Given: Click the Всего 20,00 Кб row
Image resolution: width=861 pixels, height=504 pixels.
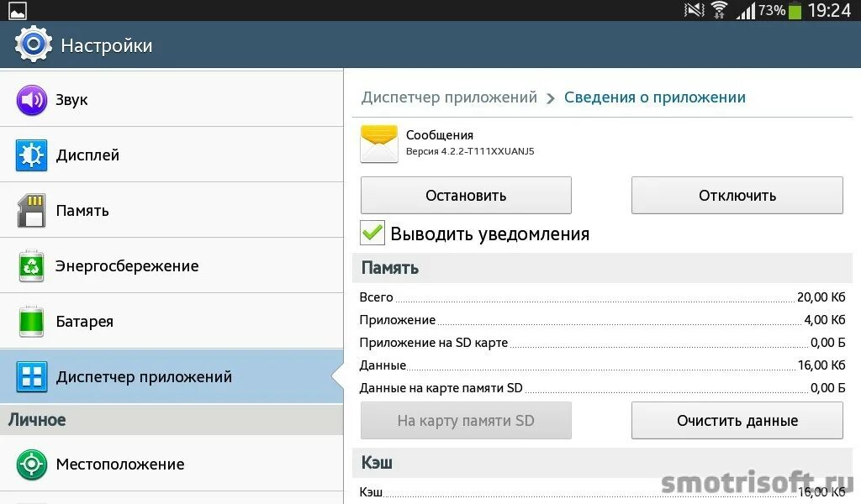Looking at the screenshot, I should click(x=602, y=297).
